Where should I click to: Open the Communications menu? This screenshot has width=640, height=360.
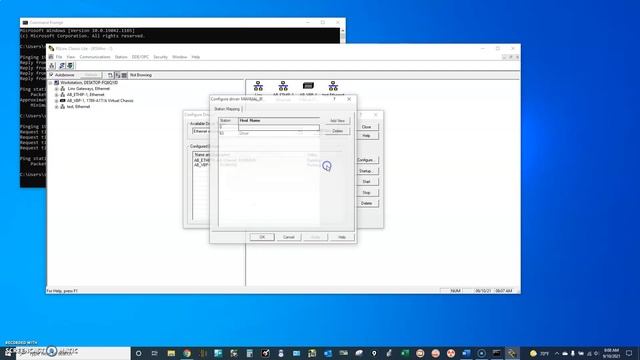(x=95, y=57)
